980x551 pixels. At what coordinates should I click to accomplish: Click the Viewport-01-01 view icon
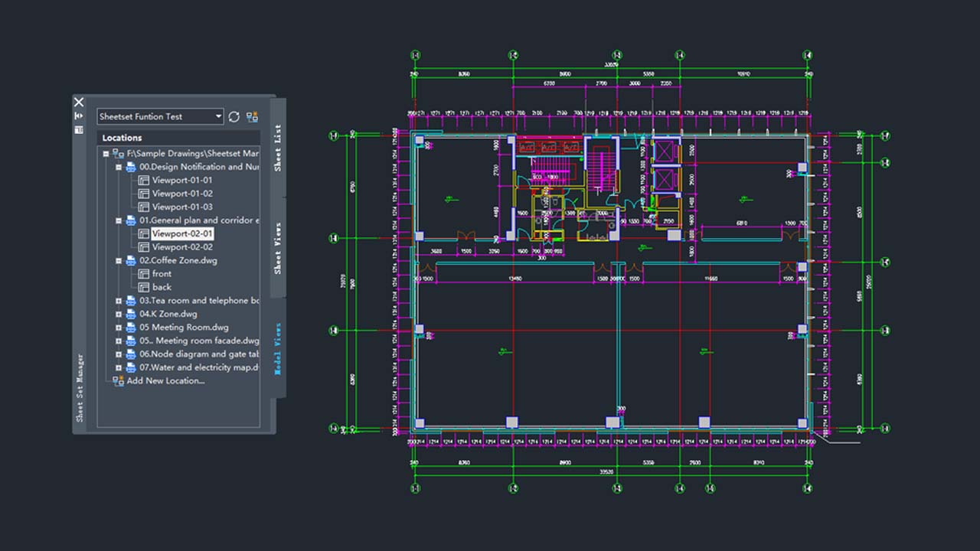pyautogui.click(x=143, y=180)
